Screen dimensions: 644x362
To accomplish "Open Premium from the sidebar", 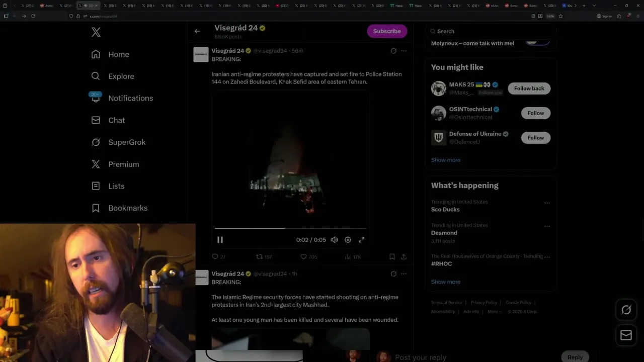I will [115, 164].
